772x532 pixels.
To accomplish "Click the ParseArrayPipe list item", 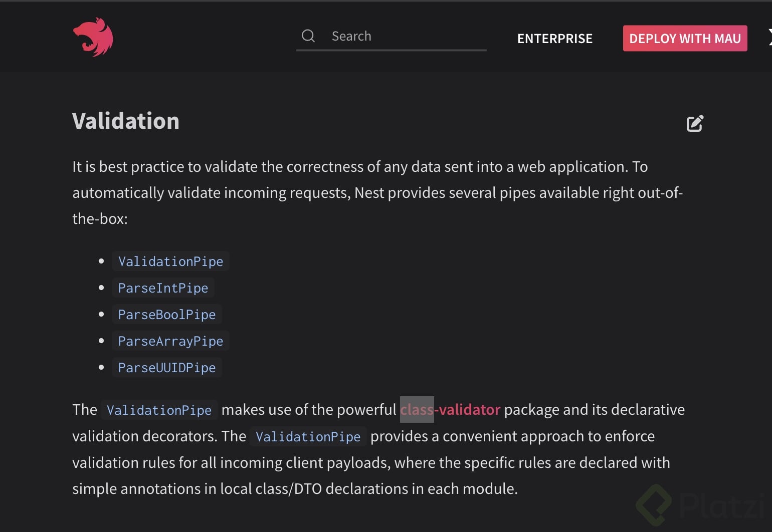I will point(171,341).
